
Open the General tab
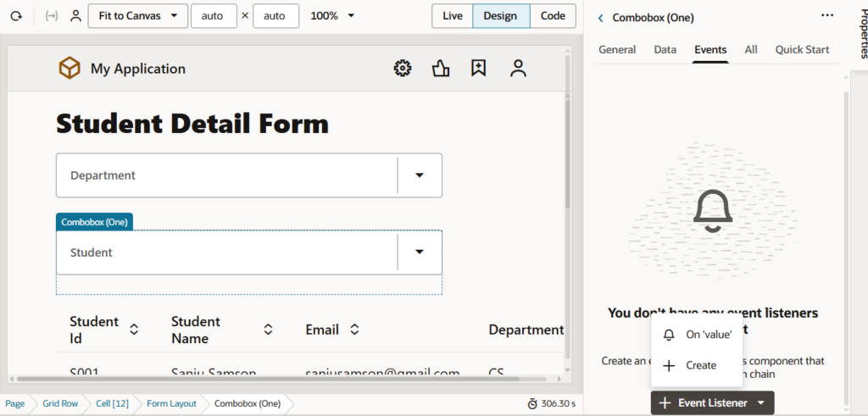[x=617, y=50]
